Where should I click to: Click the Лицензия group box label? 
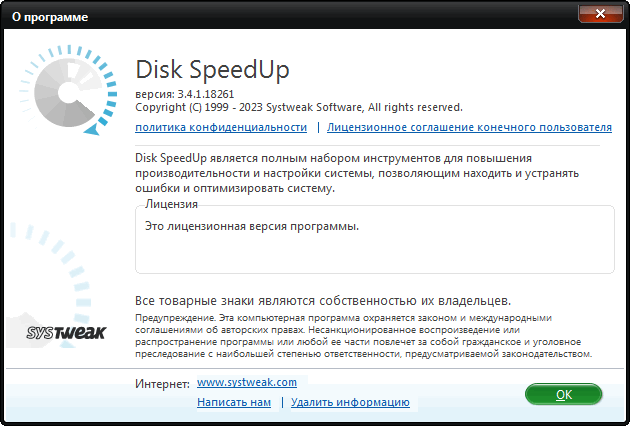point(171,204)
